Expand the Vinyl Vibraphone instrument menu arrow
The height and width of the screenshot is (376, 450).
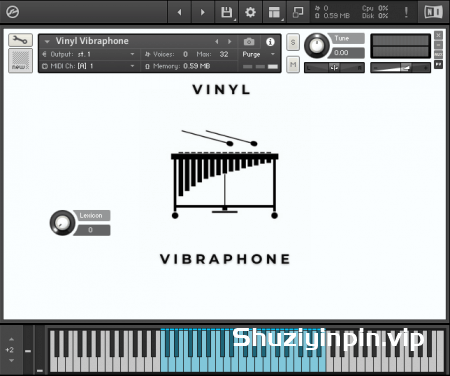pyautogui.click(x=47, y=41)
